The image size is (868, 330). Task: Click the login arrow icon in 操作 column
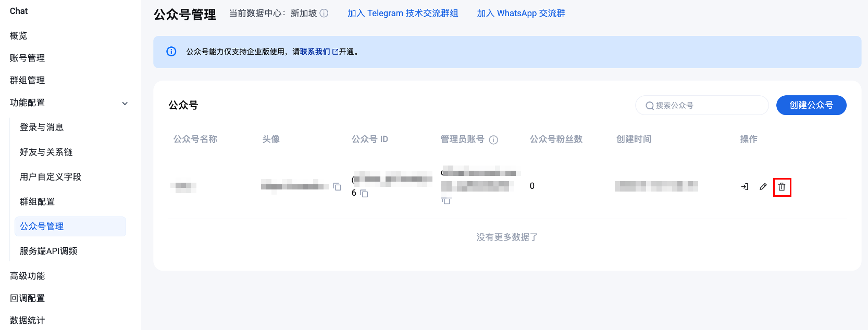tap(745, 186)
